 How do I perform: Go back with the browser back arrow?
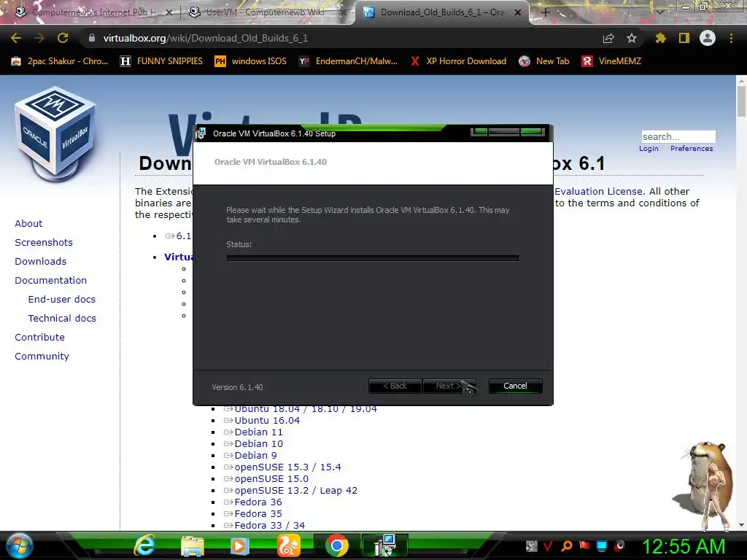click(x=16, y=38)
